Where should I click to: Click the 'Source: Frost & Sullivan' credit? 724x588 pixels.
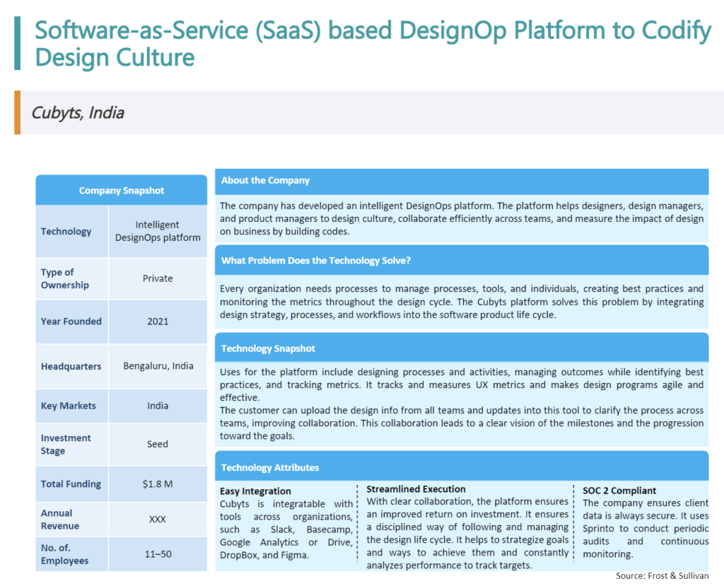coord(662,575)
